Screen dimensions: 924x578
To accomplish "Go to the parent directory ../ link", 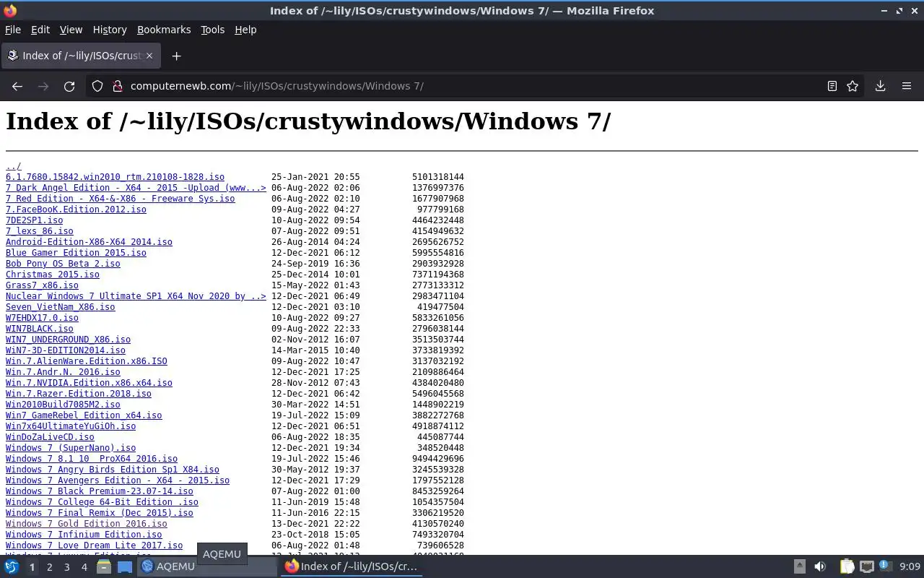I will 14,166.
